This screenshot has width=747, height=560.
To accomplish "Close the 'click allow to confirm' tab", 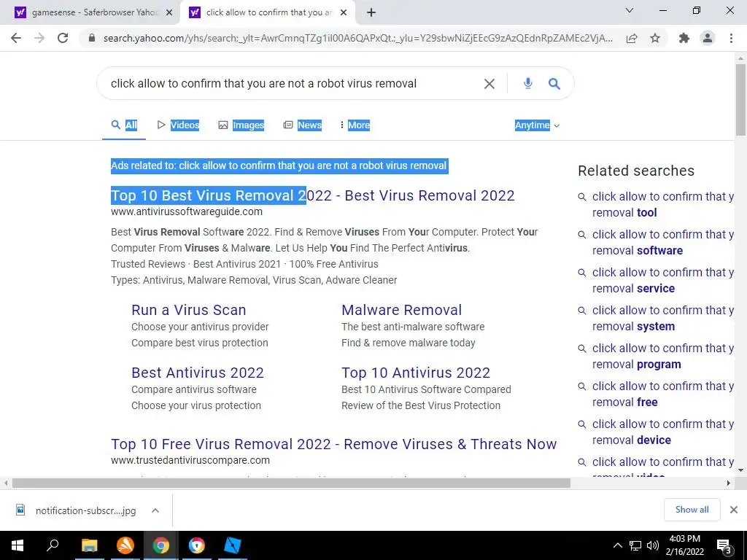I will click(344, 12).
